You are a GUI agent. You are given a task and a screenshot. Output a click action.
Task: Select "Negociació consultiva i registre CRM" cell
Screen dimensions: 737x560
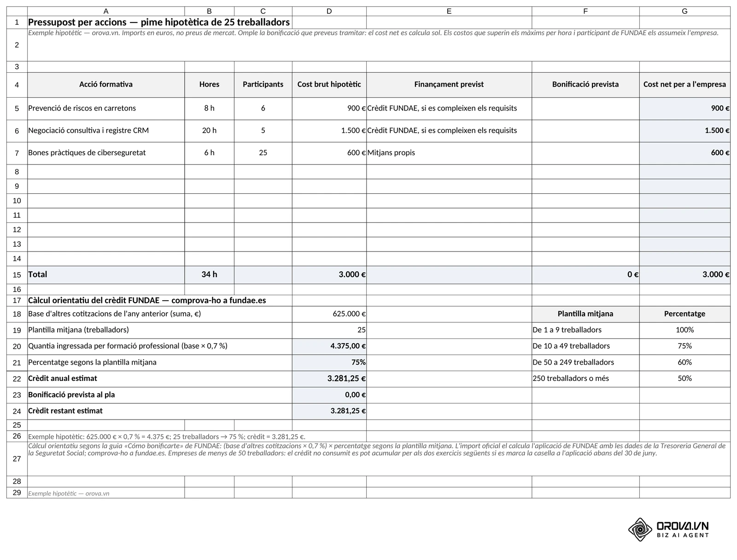coord(106,131)
